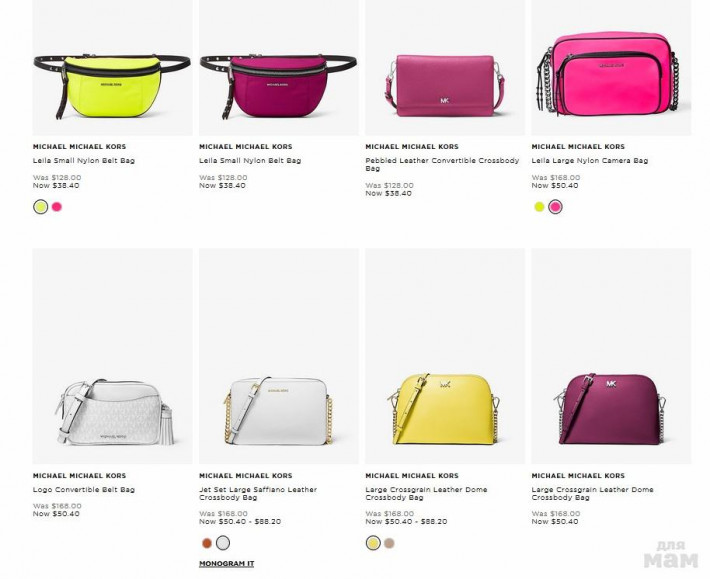The width and height of the screenshot is (710, 579).
Task: Open yellow dome crossbody bag image
Action: [445, 356]
